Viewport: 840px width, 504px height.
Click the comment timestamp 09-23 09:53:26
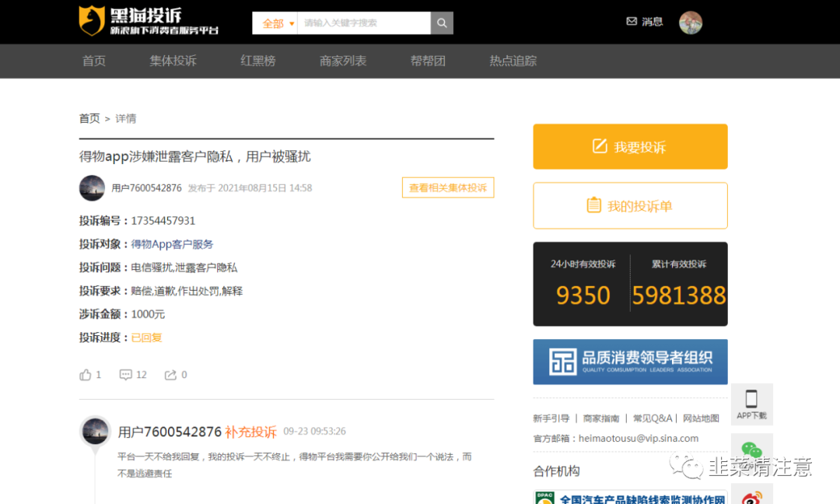[314, 431]
